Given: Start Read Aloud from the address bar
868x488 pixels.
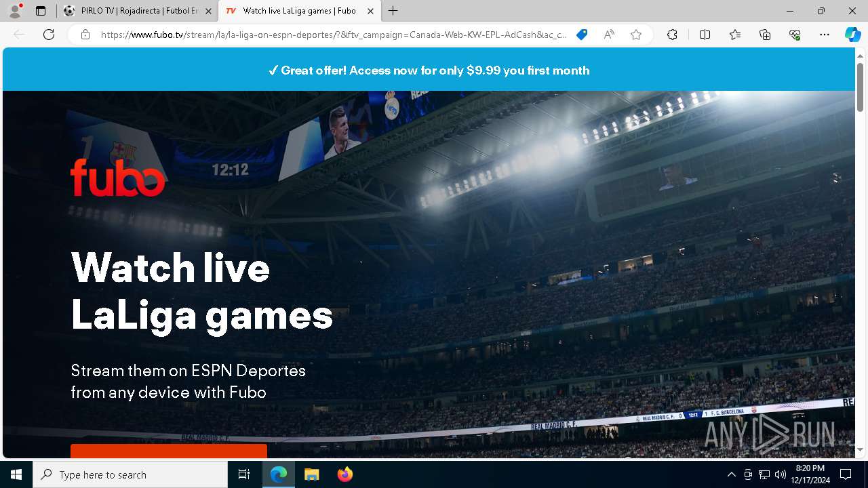Looking at the screenshot, I should pyautogui.click(x=609, y=35).
